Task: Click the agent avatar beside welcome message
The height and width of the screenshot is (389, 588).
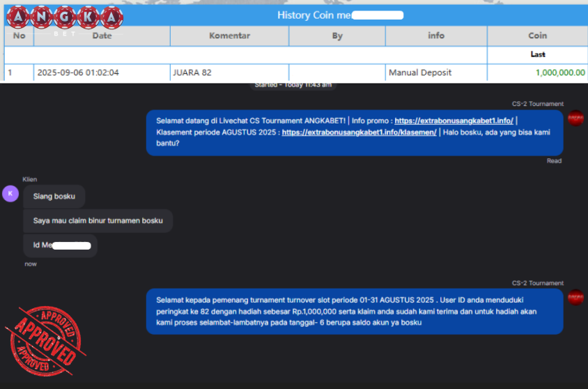Action: pos(575,118)
